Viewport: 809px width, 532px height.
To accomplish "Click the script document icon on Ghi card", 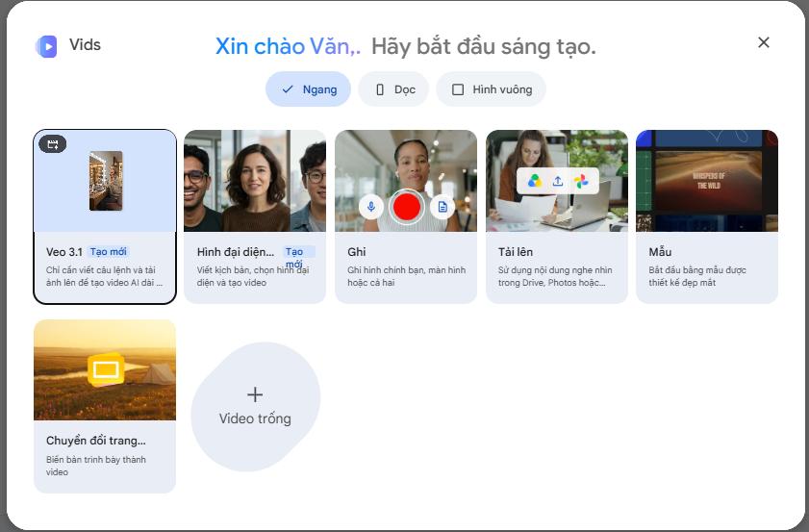I will (x=442, y=207).
